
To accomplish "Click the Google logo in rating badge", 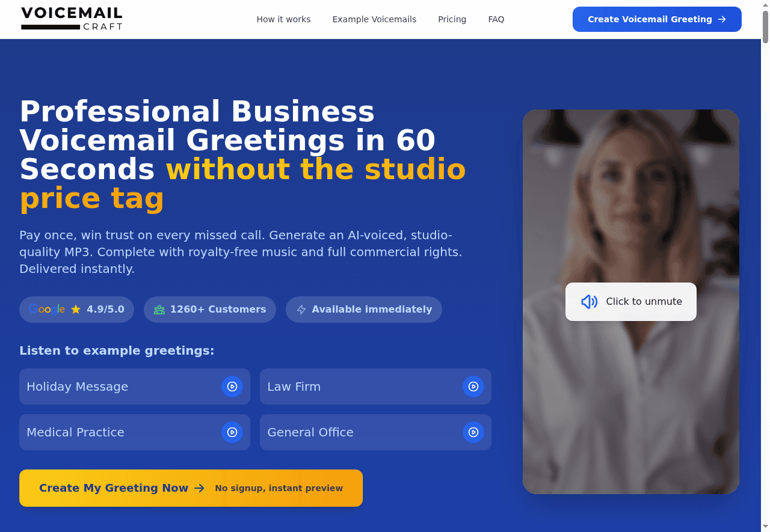I will coord(47,310).
